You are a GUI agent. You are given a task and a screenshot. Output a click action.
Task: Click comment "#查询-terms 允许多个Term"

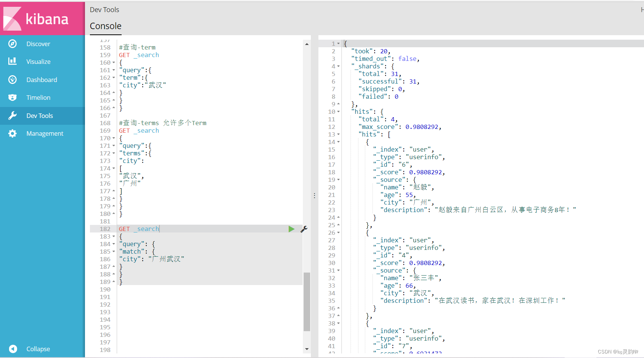click(163, 123)
